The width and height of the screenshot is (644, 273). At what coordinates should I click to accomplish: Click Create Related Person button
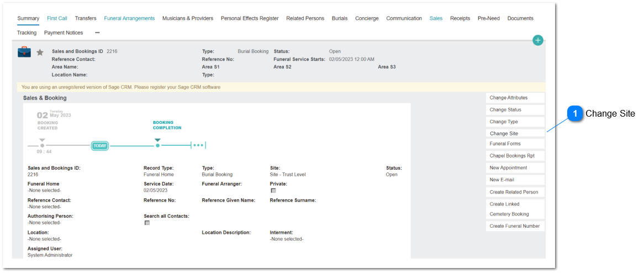(515, 192)
